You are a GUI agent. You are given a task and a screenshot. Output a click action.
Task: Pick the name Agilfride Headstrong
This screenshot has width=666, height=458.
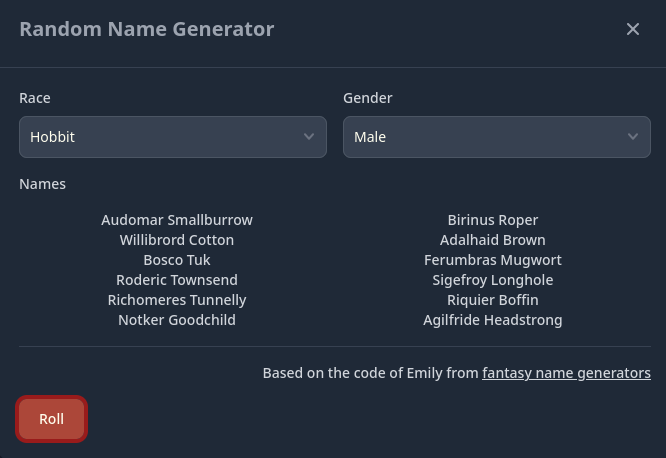pyautogui.click(x=493, y=320)
